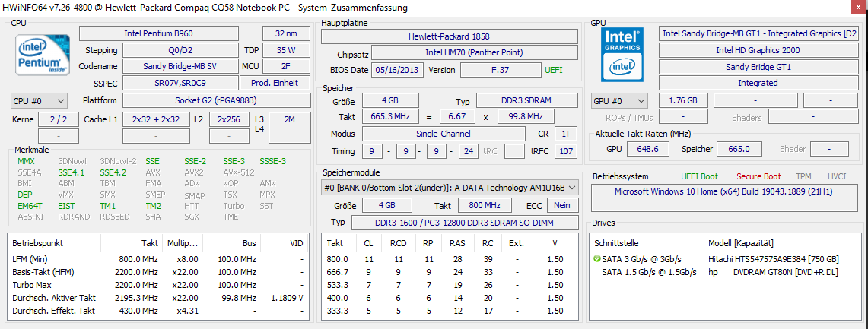Click green check icon beside SATA 3 Gb/s

tap(596, 259)
